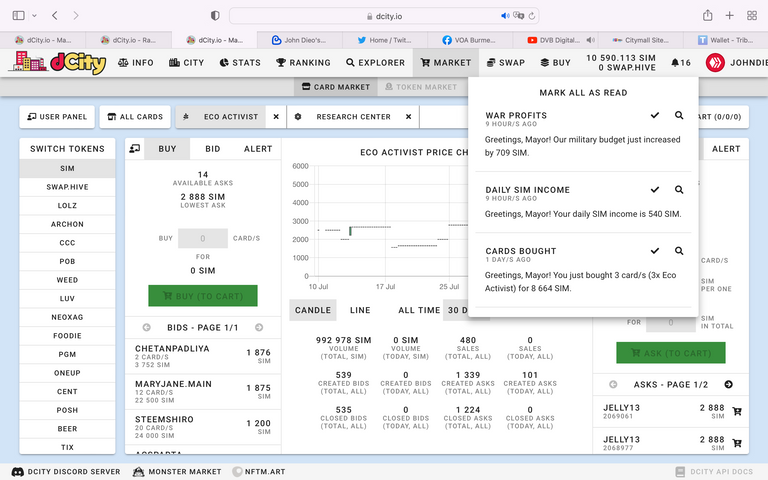Select LOLZ token
Image resolution: width=768 pixels, height=480 pixels.
pyautogui.click(x=67, y=205)
